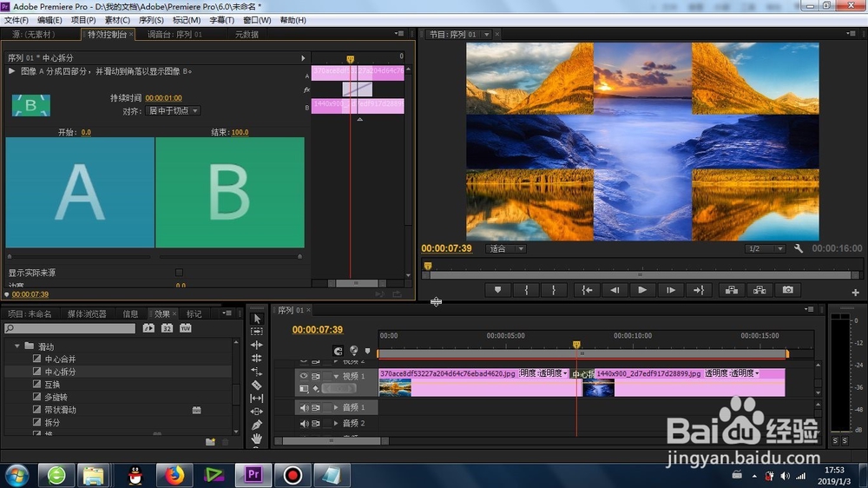The height and width of the screenshot is (488, 868).
Task: Collapse the Slide effects folder
Action: (x=17, y=346)
